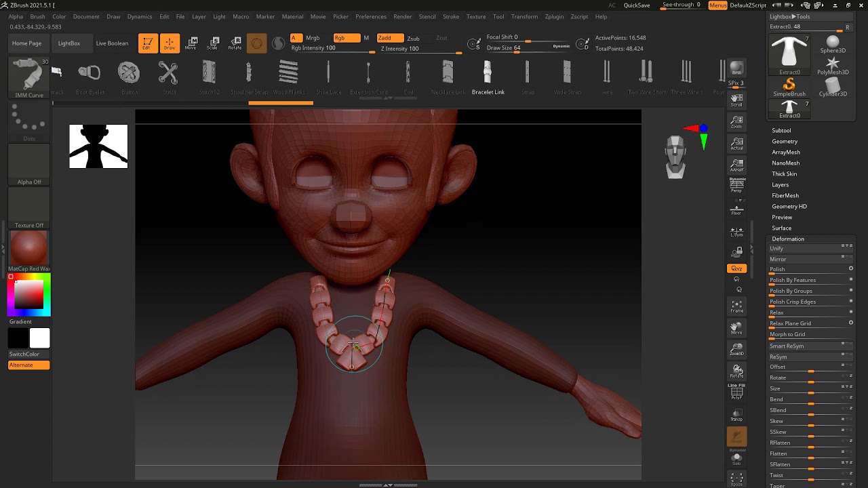
Task: Collapse the Deformation section
Action: click(788, 239)
